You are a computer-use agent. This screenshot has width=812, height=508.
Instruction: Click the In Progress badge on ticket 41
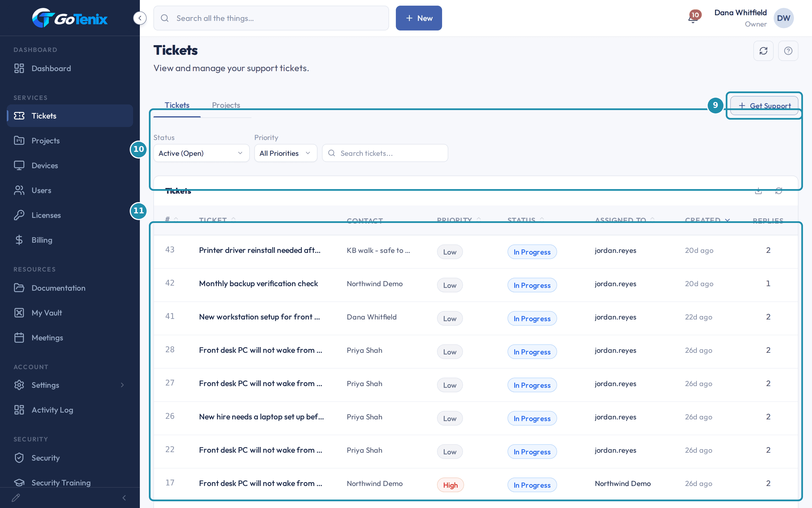pyautogui.click(x=532, y=319)
